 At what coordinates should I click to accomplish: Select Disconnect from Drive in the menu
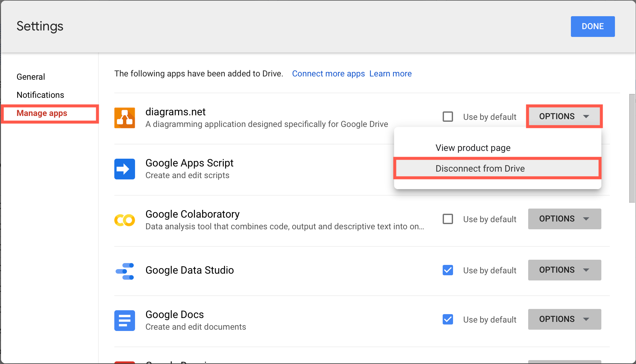(480, 168)
